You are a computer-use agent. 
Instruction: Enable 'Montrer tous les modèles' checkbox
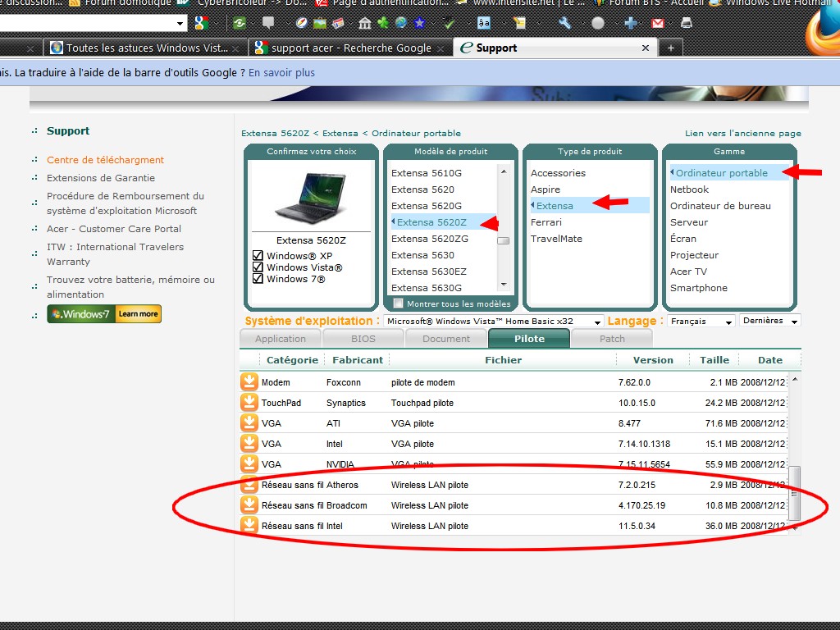399,304
